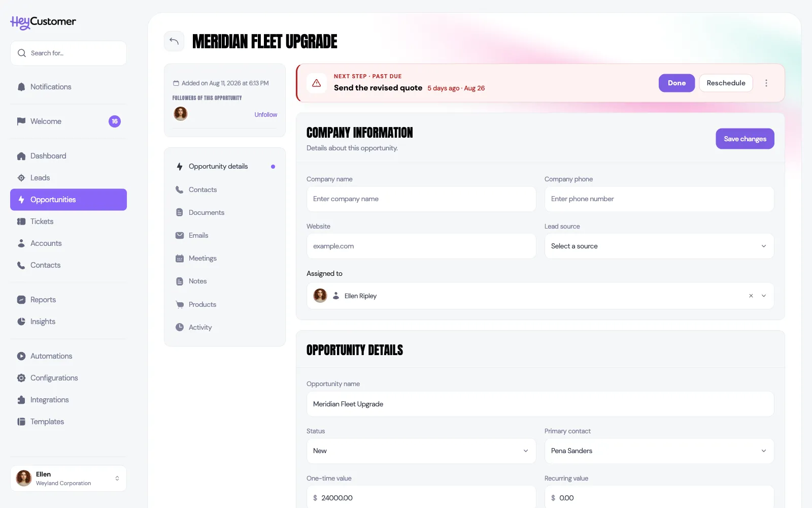Open Opportunities in the sidebar
This screenshot has width=812, height=508.
click(x=69, y=200)
